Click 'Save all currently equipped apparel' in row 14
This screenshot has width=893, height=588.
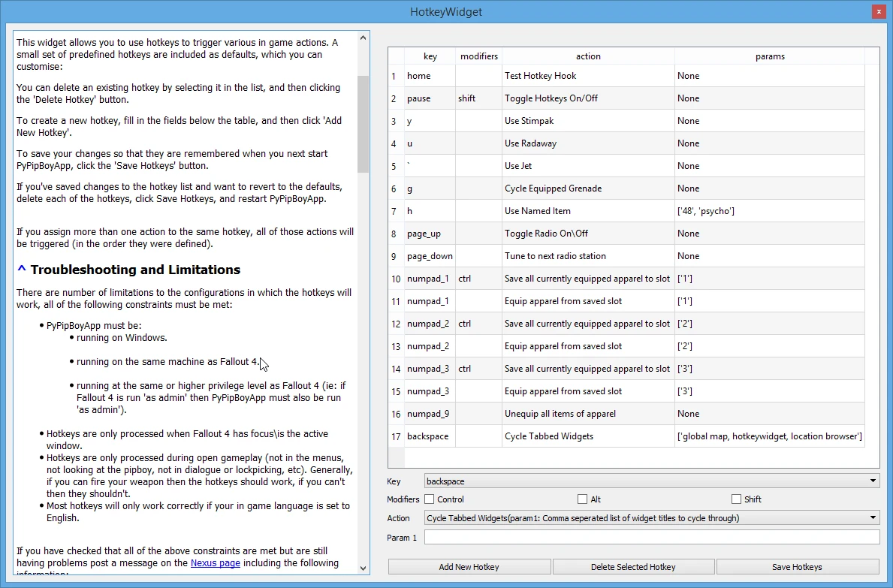point(588,369)
